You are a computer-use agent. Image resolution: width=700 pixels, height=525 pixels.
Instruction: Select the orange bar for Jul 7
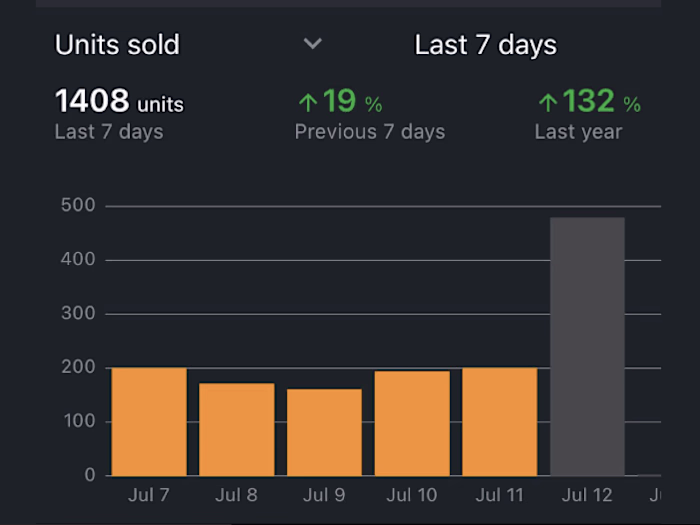(x=149, y=421)
